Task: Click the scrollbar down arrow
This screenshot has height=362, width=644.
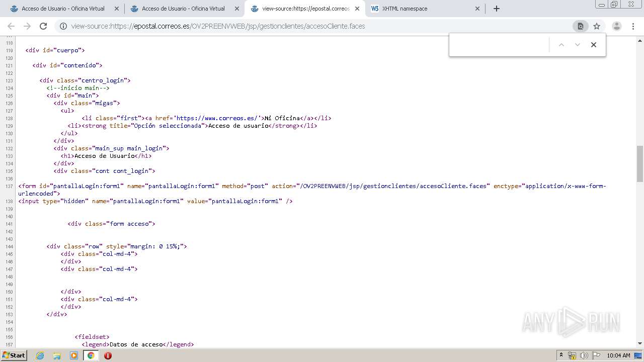Action: coord(640,343)
